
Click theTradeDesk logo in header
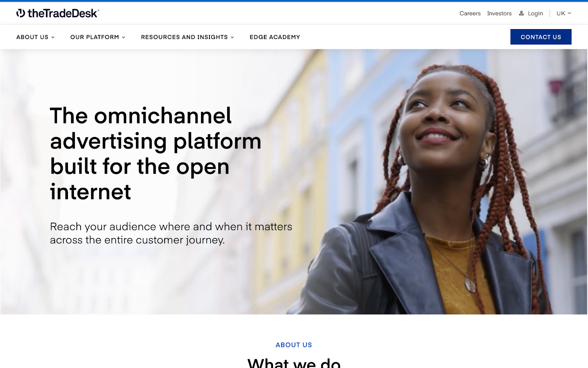click(x=58, y=13)
